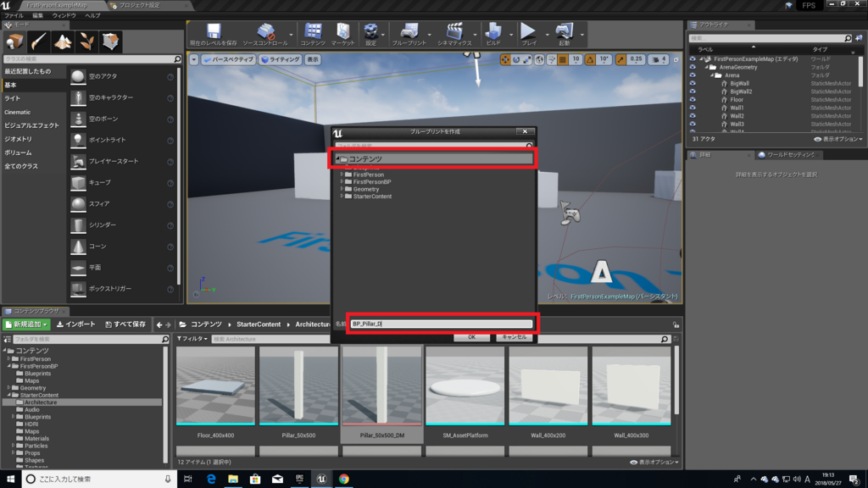Click the blueprint name field containing BP_Pillar_D

441,324
